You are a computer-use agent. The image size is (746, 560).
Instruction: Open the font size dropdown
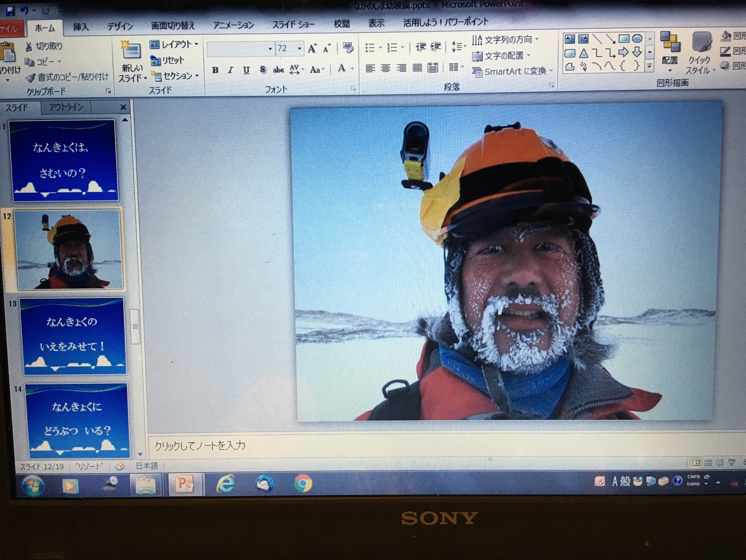tap(299, 49)
